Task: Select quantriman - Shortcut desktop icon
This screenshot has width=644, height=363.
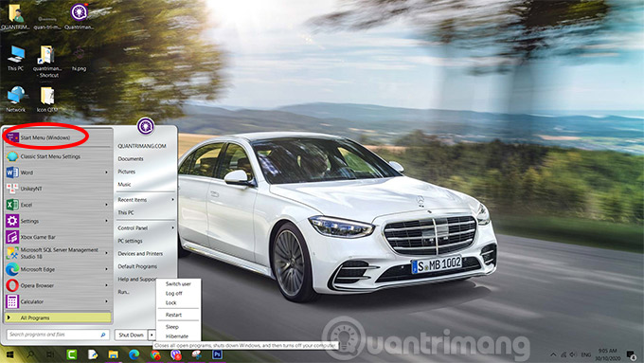Action: point(47,61)
